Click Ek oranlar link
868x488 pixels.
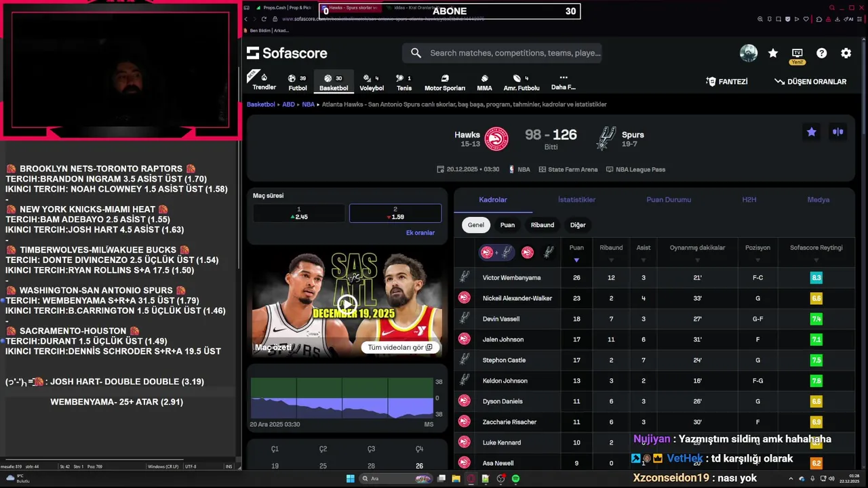tap(420, 232)
